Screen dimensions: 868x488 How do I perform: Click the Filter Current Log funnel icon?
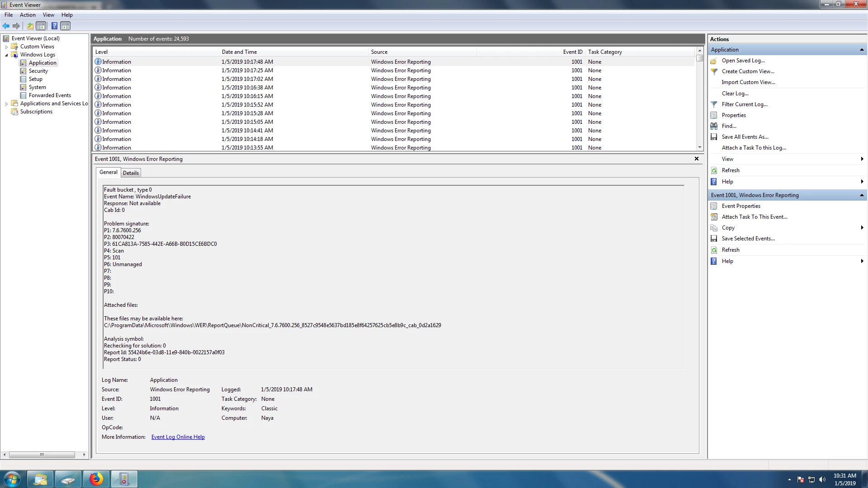point(714,104)
